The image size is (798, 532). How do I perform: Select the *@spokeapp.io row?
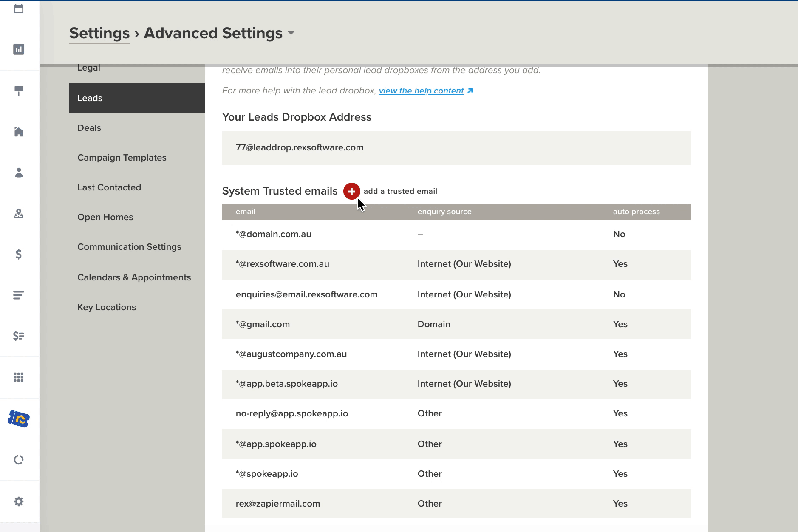pos(456,474)
